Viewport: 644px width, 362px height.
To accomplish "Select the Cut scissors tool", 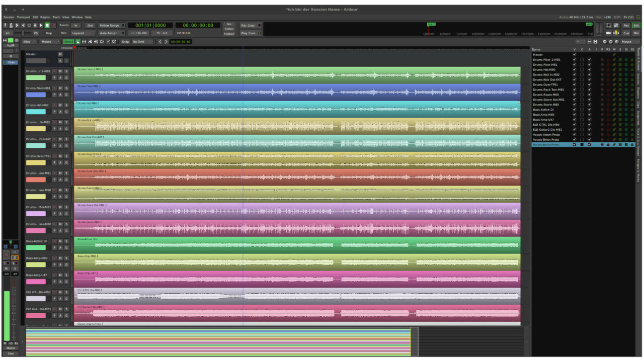I will coord(90,42).
